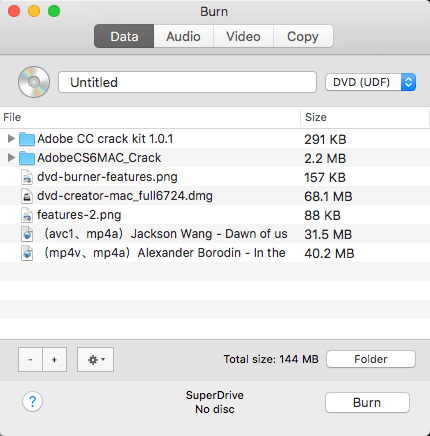Open the gear actions menu
The height and width of the screenshot is (436, 430).
coord(95,359)
